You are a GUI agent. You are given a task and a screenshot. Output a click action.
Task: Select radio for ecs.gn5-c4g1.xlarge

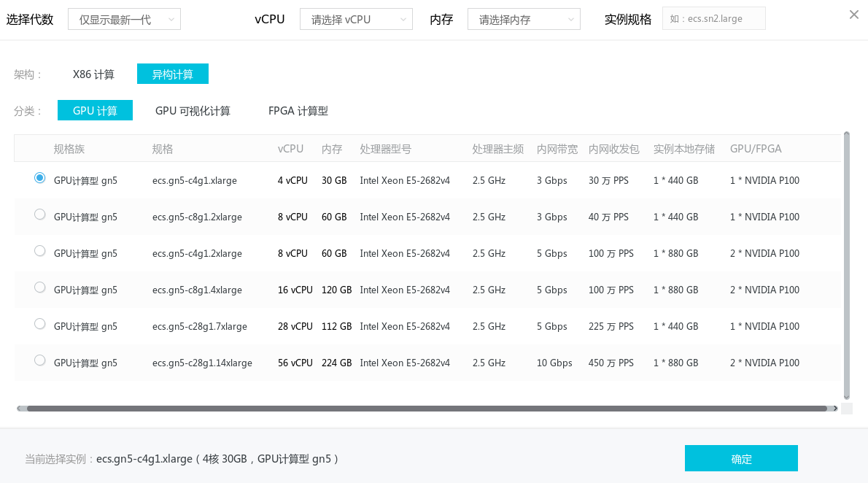[x=39, y=178]
